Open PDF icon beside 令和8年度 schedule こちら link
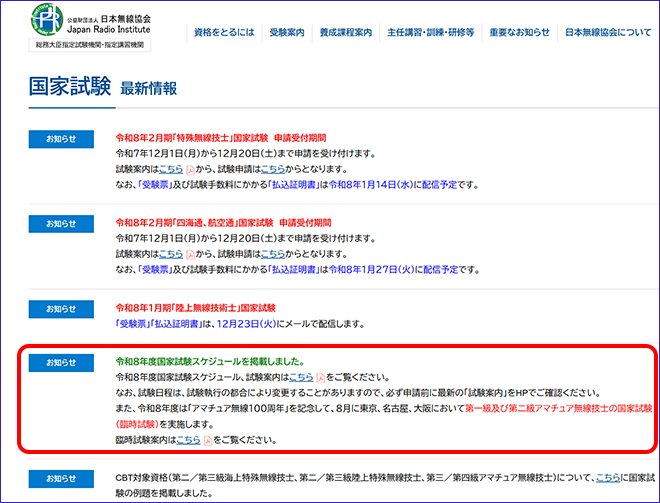Screen dimensions: 660x503 [x=321, y=377]
